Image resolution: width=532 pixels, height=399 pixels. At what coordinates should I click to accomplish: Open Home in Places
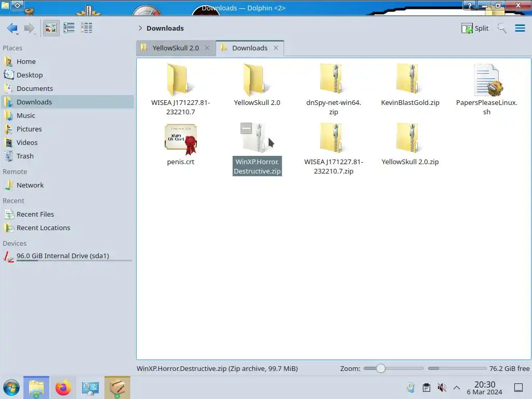point(67,61)
